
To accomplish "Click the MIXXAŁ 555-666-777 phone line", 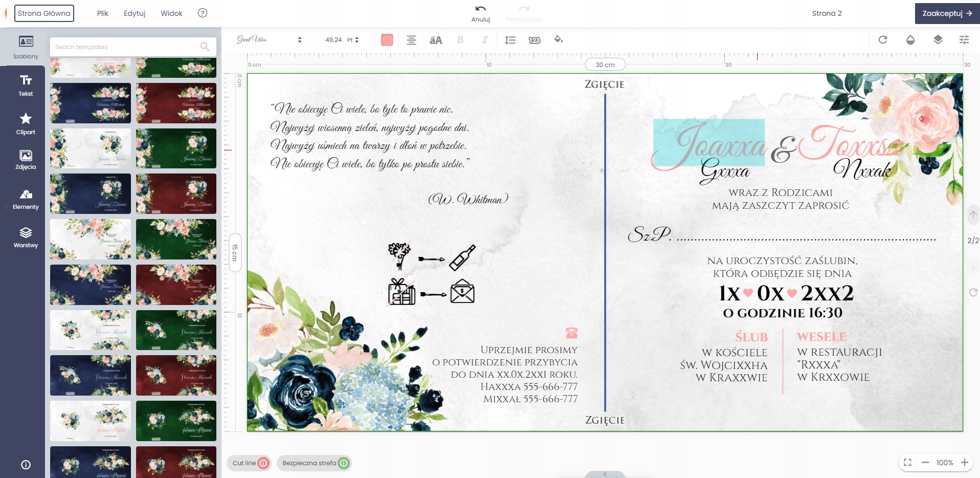I will click(x=530, y=399).
